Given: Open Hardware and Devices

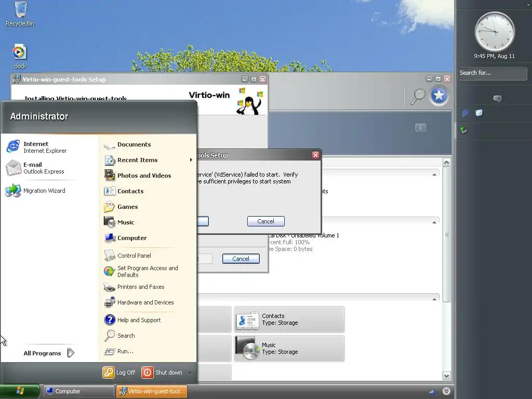Looking at the screenshot, I should [x=139, y=302].
